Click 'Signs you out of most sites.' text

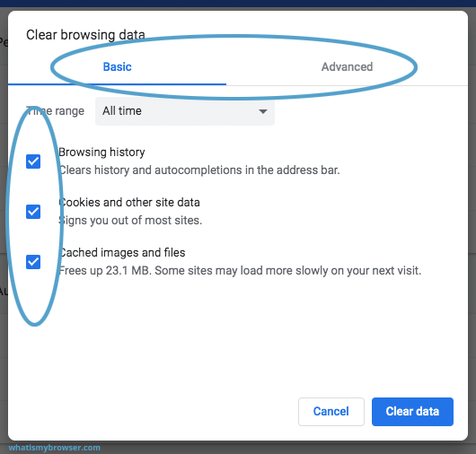pos(130,221)
